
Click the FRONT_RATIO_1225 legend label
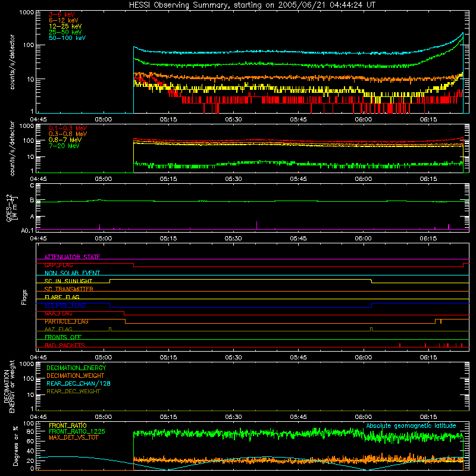tap(77, 431)
